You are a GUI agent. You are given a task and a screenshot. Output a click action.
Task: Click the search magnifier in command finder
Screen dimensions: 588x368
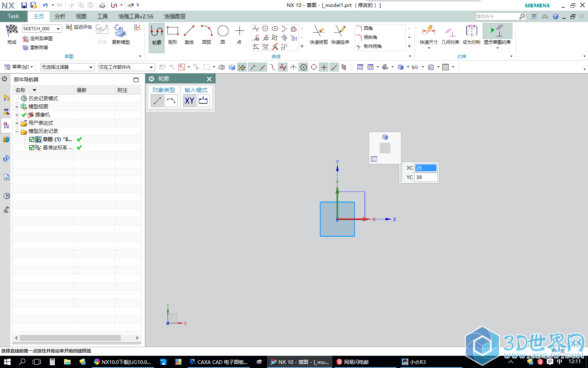[522, 16]
